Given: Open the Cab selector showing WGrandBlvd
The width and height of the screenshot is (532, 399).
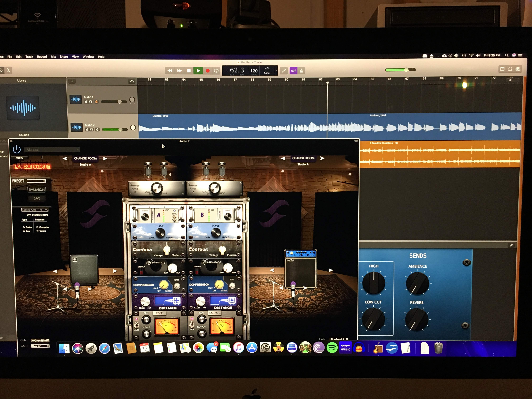Looking at the screenshot, I should click(x=40, y=340).
